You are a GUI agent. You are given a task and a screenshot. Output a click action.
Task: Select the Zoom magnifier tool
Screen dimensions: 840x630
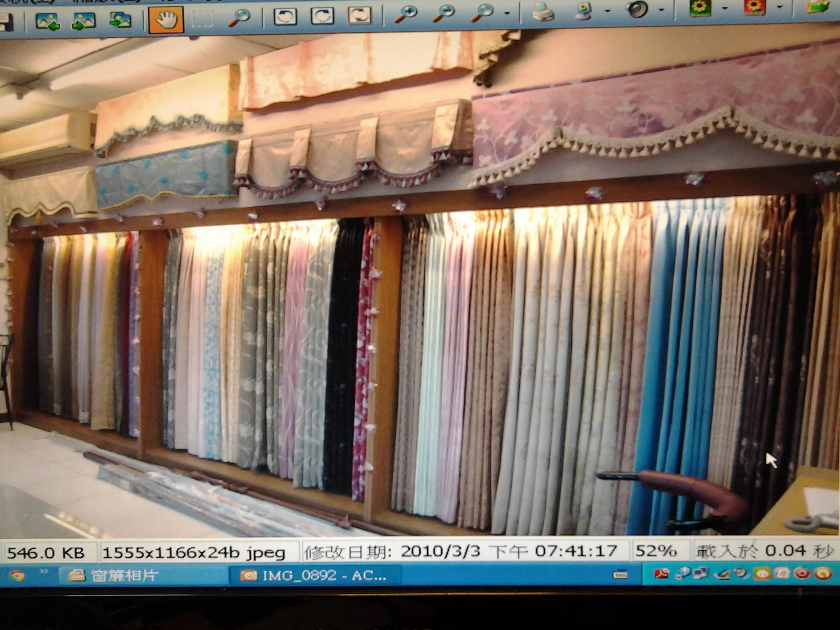point(238,18)
